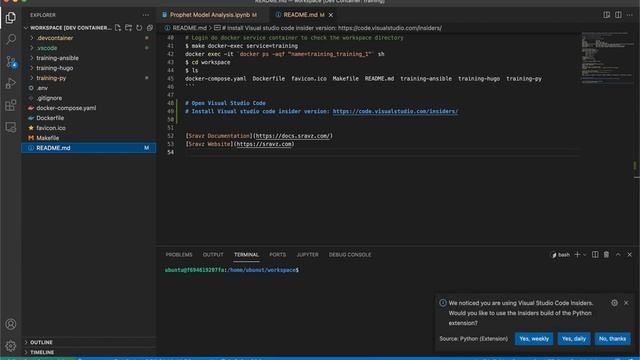The width and height of the screenshot is (640, 360).
Task: Open the launch profile dropdown beside new terminal
Action: (584, 255)
